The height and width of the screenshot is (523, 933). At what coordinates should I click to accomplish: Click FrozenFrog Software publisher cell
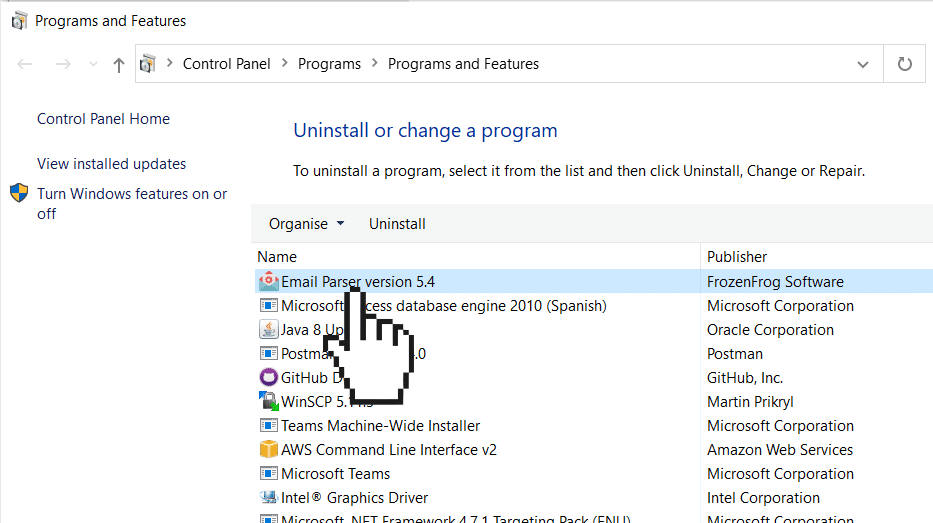click(775, 281)
